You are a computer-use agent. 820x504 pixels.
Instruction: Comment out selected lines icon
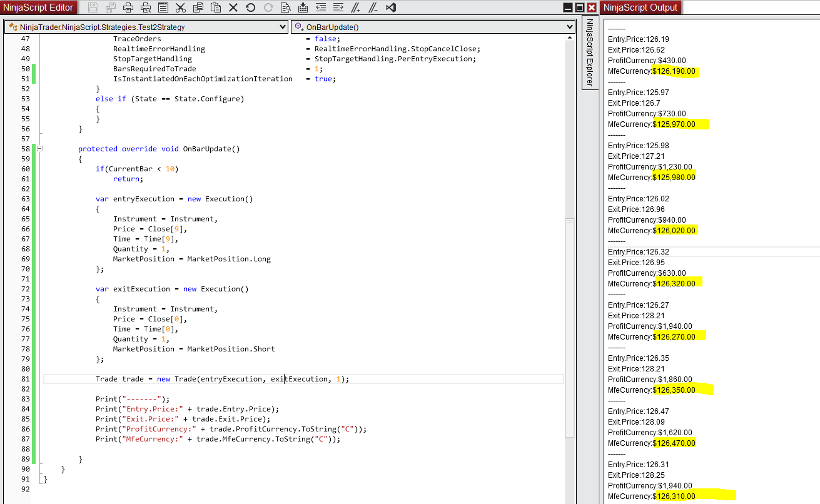coord(356,8)
